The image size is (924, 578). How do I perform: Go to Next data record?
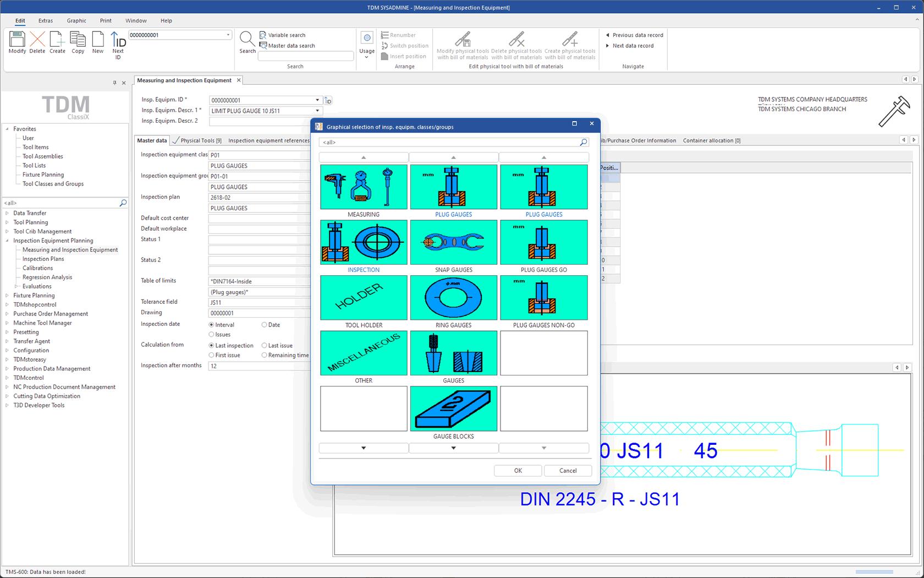629,46
